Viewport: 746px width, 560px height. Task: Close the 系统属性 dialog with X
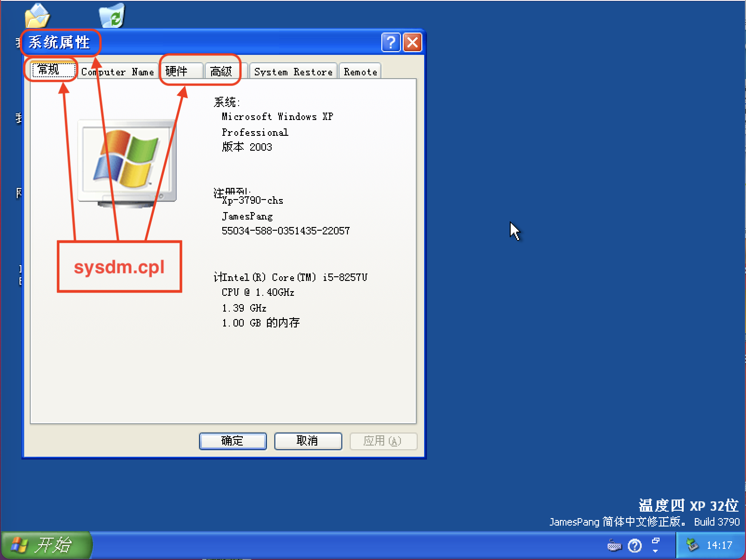412,42
